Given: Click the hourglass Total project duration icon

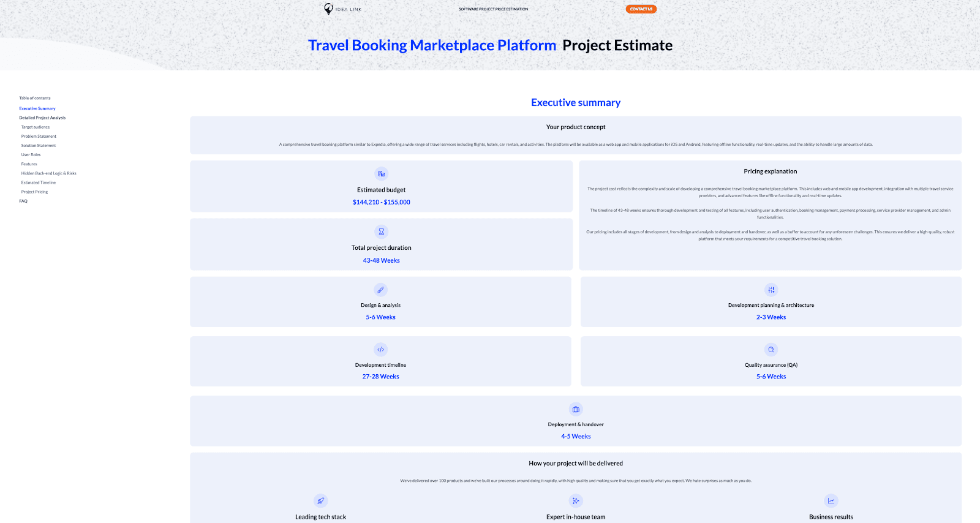Looking at the screenshot, I should tap(381, 231).
